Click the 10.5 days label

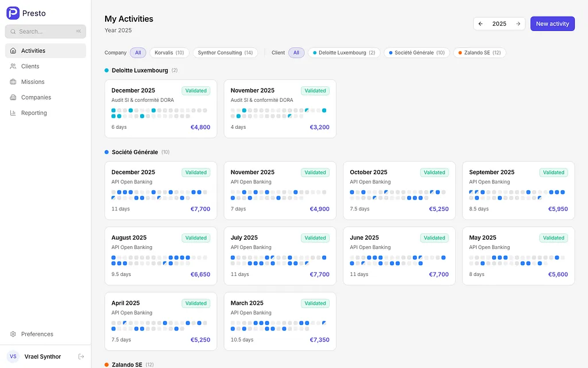(x=242, y=340)
